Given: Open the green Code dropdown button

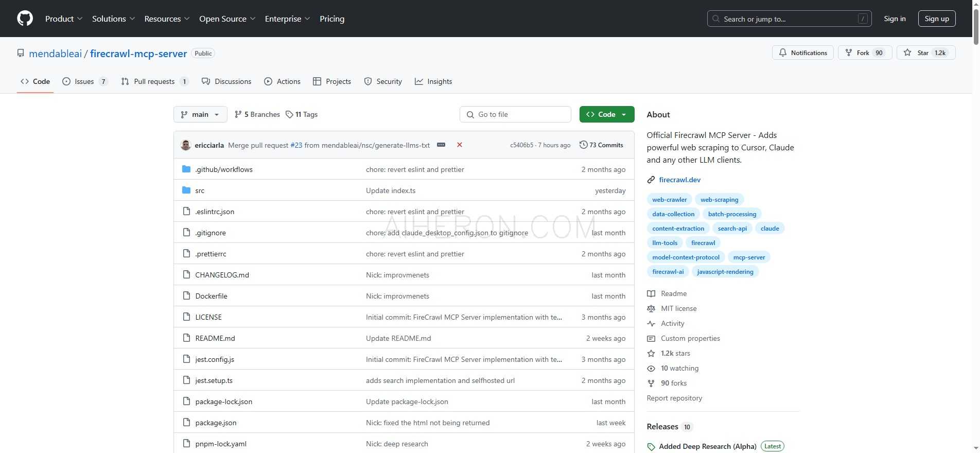Looking at the screenshot, I should [x=607, y=114].
